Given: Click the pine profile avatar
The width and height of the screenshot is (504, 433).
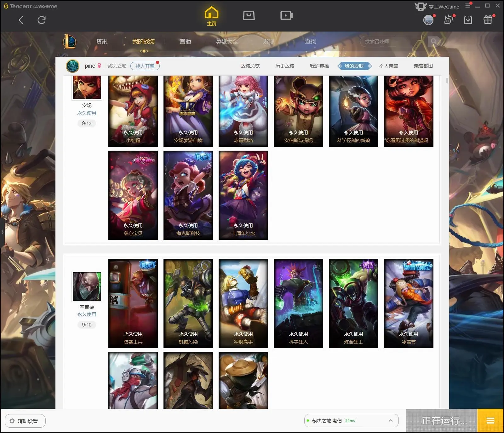Looking at the screenshot, I should click(x=72, y=66).
